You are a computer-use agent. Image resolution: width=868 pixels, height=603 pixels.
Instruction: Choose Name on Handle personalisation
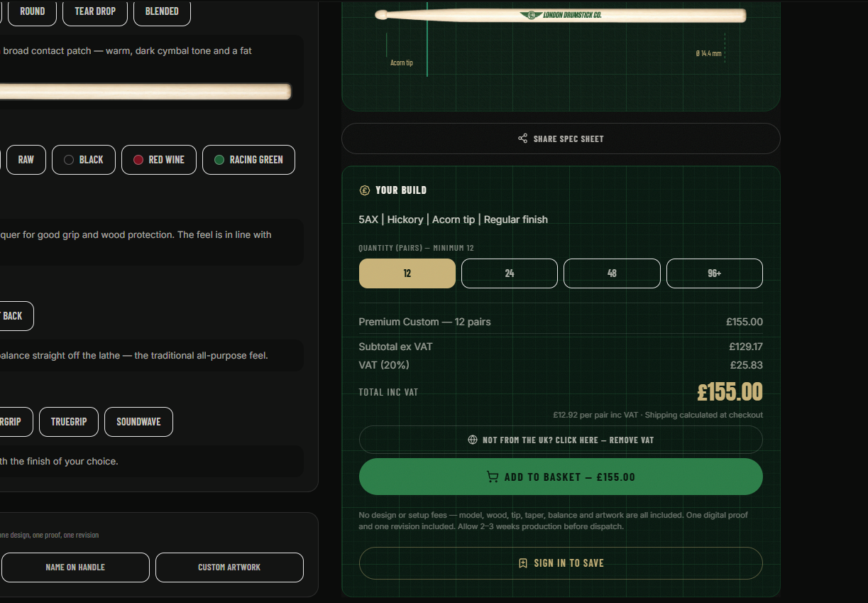(75, 567)
